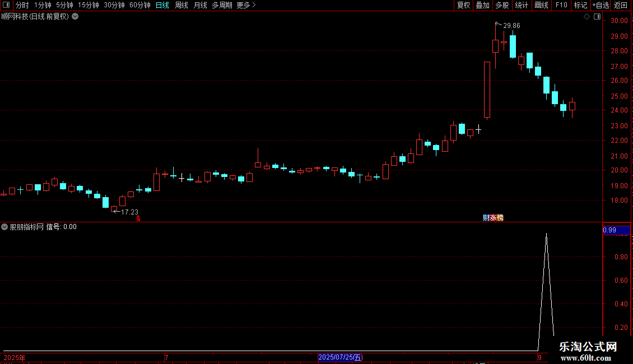Image resolution: width=633 pixels, height=364 pixels.
Task: Select the 1分钟 period
Action: (43, 5)
